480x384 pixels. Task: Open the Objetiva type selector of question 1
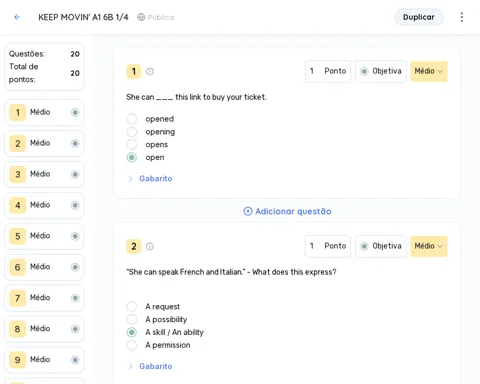[381, 71]
